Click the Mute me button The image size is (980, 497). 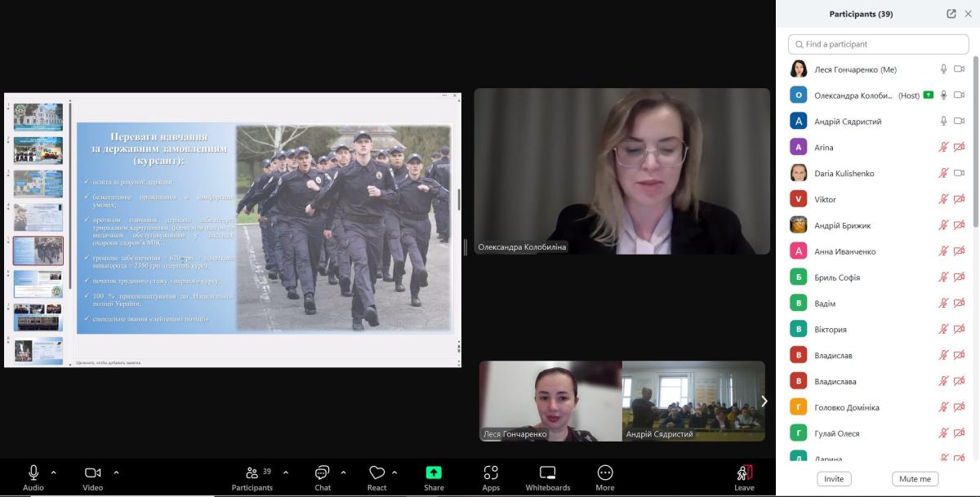915,479
